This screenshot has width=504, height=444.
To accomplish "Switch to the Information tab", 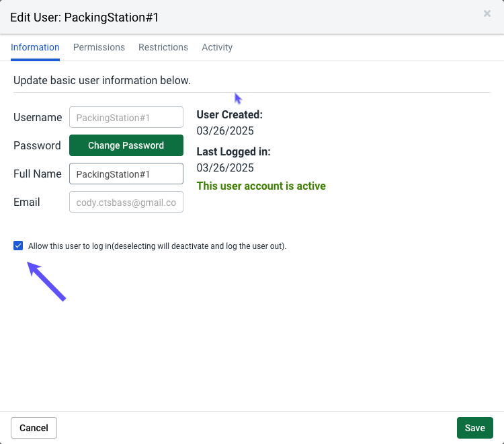I will pos(35,47).
